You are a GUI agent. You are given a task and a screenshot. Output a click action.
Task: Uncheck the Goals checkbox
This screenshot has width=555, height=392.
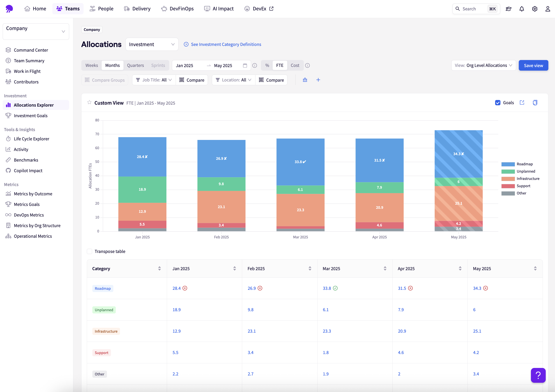point(498,103)
